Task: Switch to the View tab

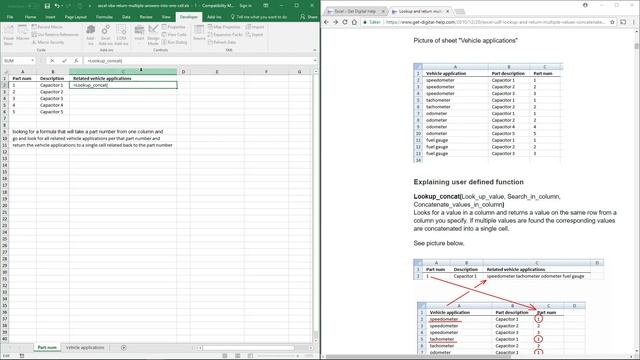Action: point(166,17)
